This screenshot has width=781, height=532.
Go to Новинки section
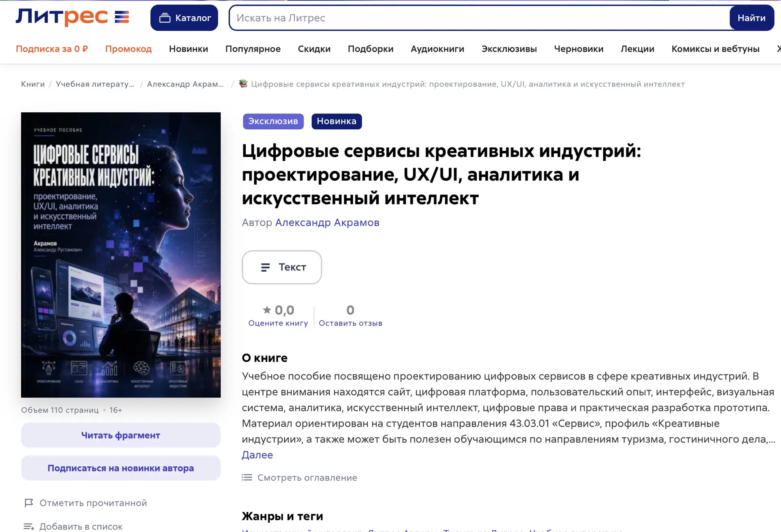point(188,49)
